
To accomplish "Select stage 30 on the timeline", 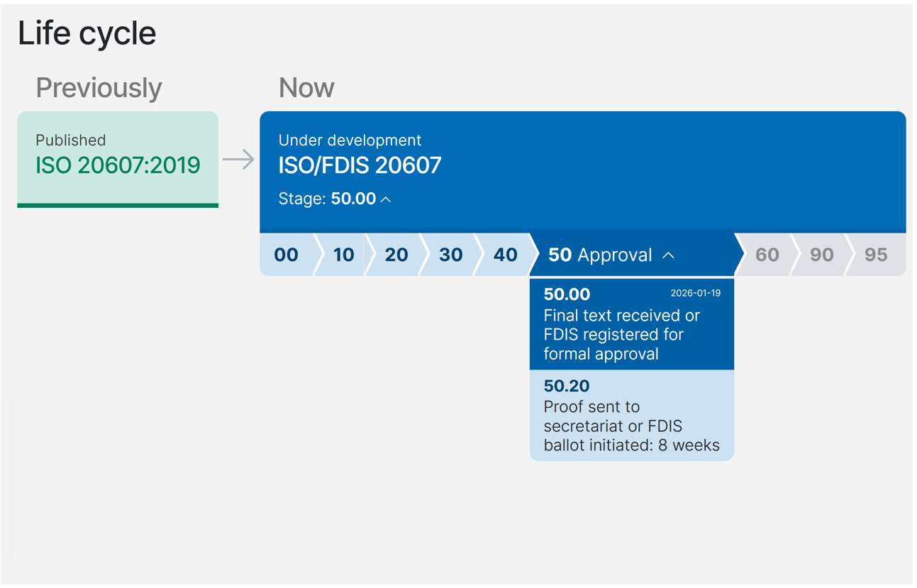I will click(450, 255).
